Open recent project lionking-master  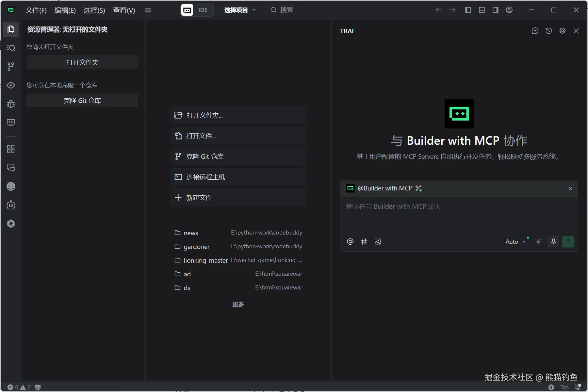(x=238, y=260)
